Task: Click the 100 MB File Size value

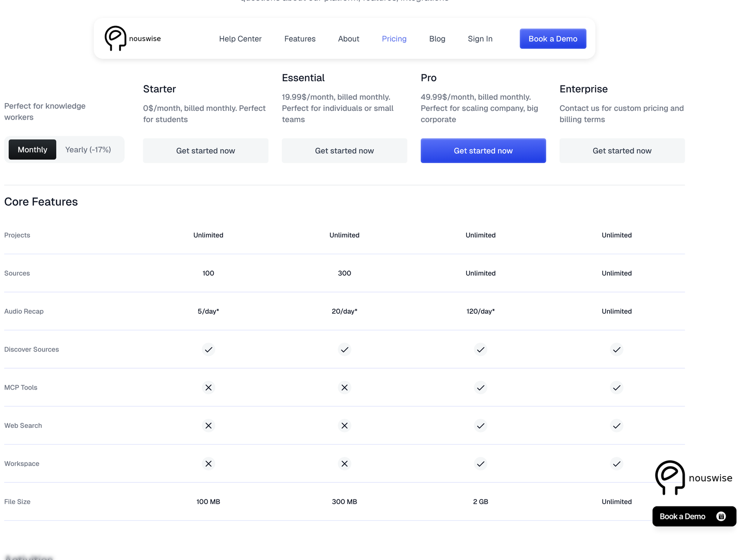Action: [208, 502]
